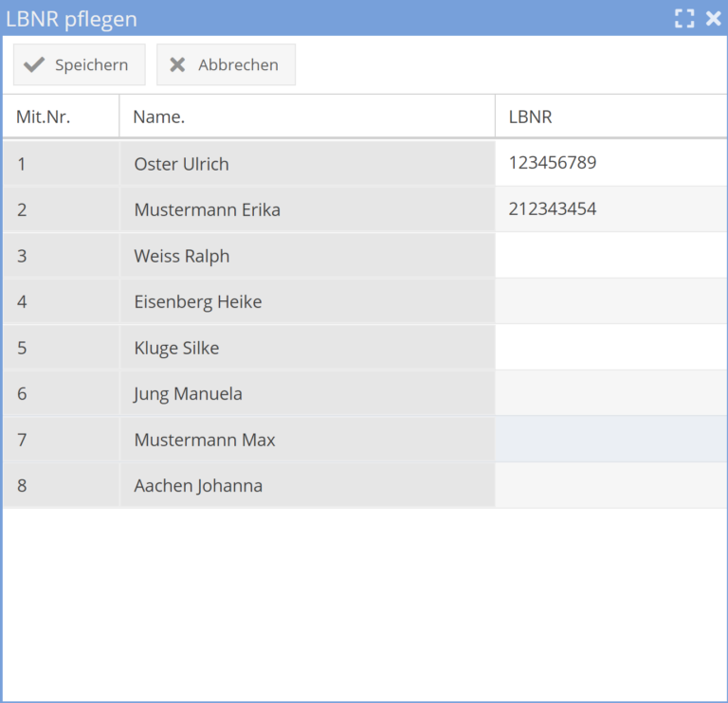Edit LBNR field for Oster Ulrich
The width and height of the screenshot is (728, 703).
[x=610, y=163]
